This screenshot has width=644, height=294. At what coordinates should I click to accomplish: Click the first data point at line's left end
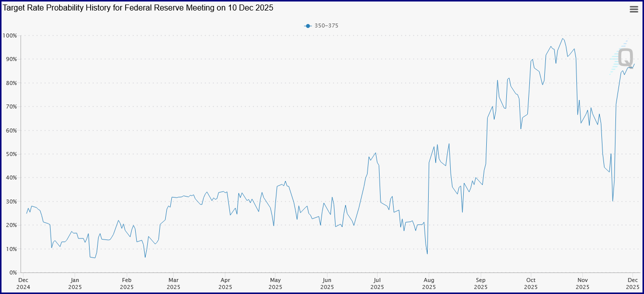tap(27, 213)
